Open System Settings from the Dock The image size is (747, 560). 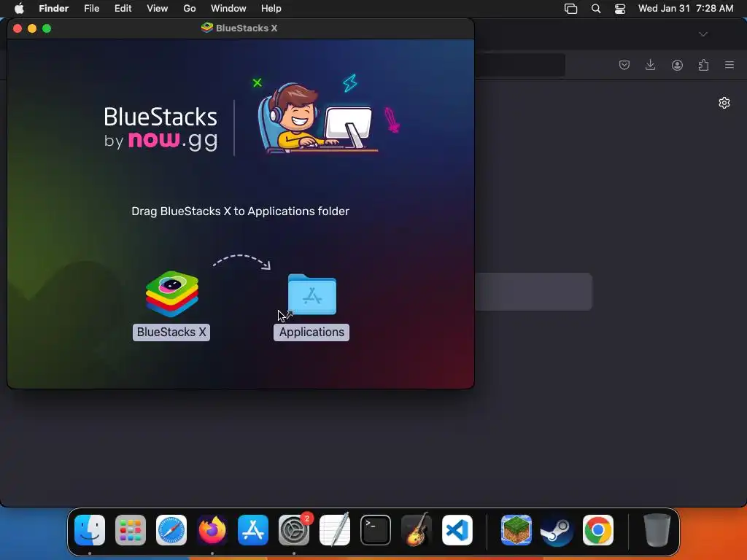tap(294, 530)
